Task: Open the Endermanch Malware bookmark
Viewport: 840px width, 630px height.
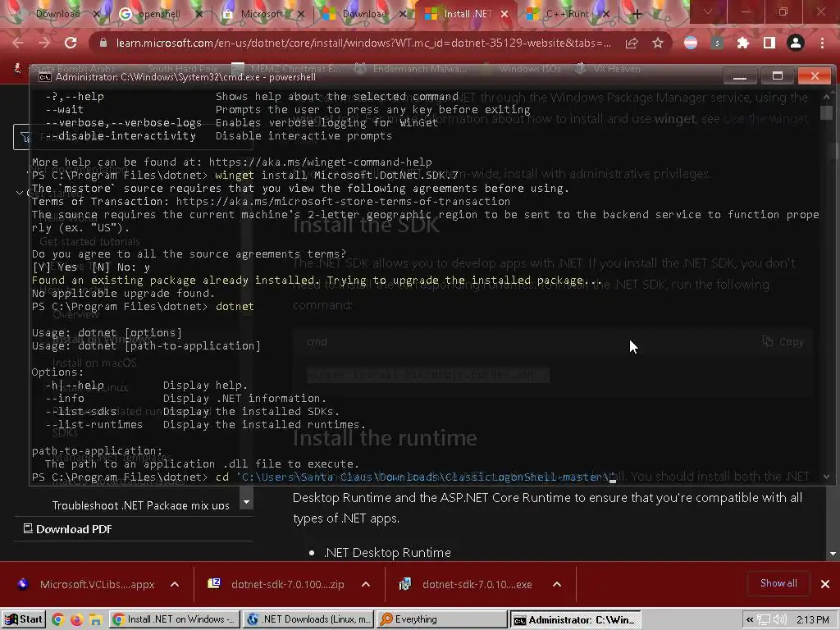Action: (412, 69)
